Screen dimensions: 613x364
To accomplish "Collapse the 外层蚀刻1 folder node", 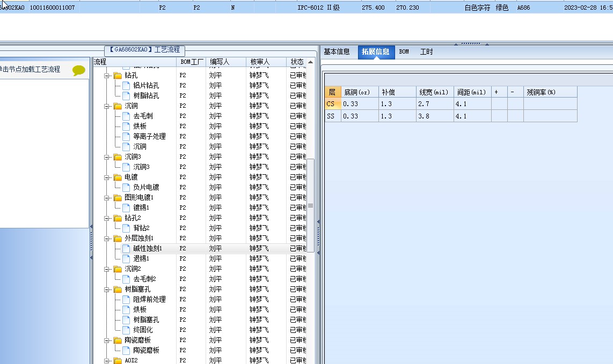I will click(x=106, y=238).
